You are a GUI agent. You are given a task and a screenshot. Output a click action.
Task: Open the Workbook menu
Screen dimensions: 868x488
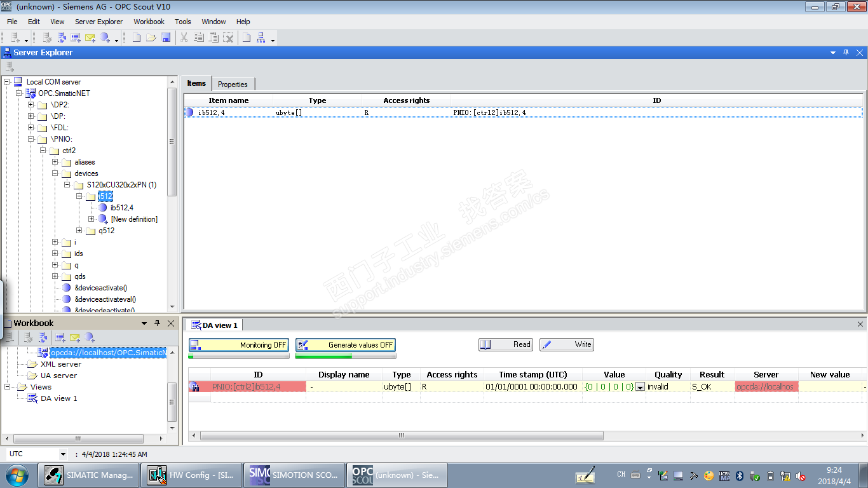point(149,22)
